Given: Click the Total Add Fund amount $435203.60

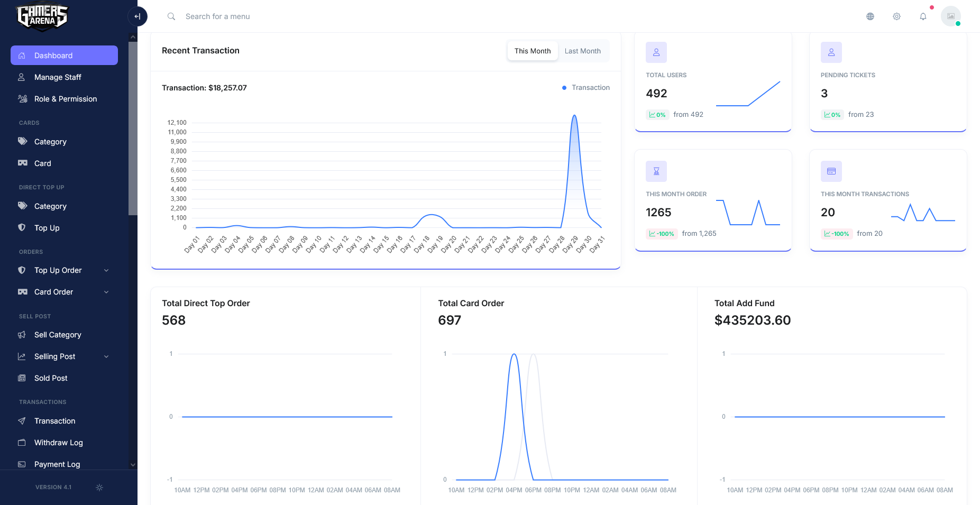Looking at the screenshot, I should 753,320.
